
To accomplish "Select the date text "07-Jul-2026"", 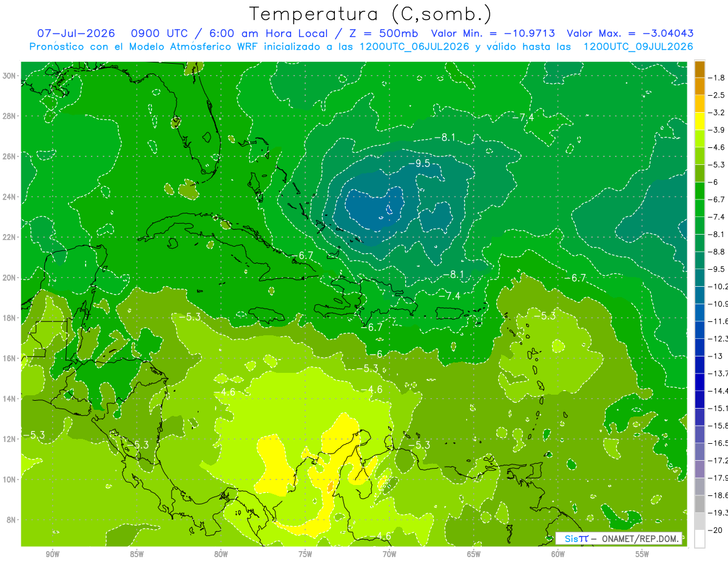I will pos(76,33).
